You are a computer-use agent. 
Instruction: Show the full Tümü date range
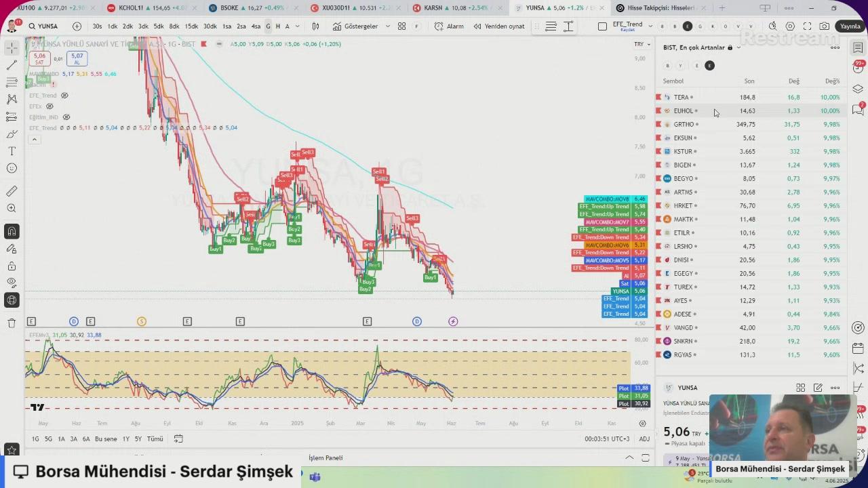coord(155,439)
